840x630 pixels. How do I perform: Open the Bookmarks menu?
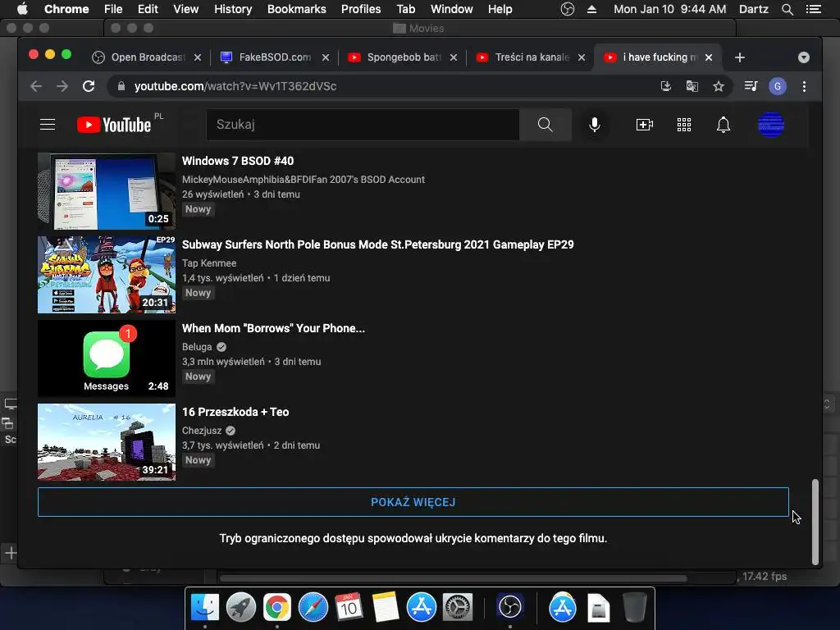tap(297, 9)
